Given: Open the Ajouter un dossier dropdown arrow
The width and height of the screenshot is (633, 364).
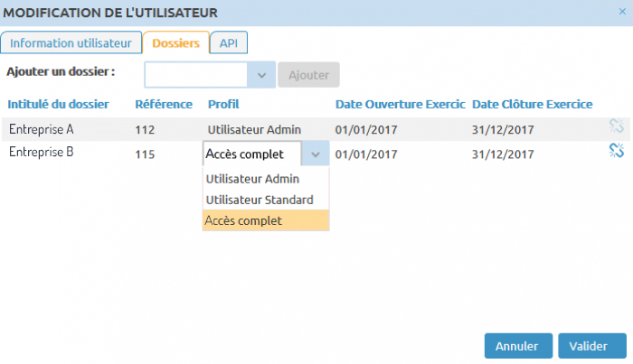Looking at the screenshot, I should click(x=261, y=75).
